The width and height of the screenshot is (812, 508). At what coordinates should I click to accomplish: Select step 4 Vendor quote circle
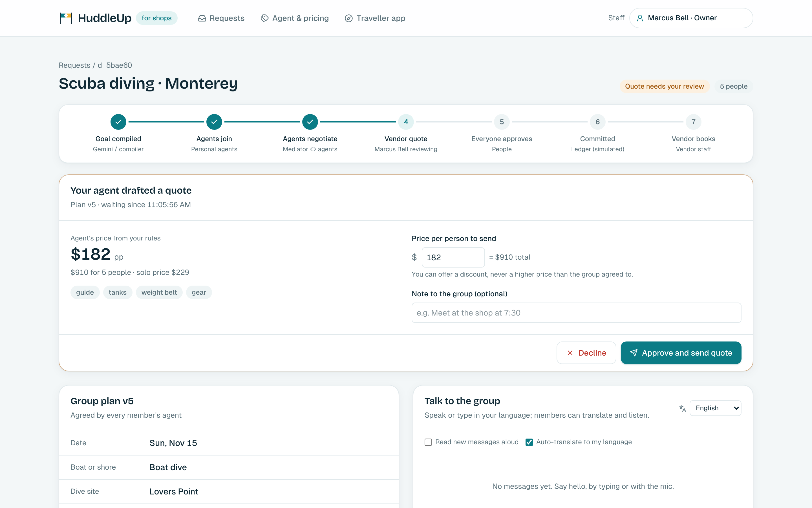point(406,122)
